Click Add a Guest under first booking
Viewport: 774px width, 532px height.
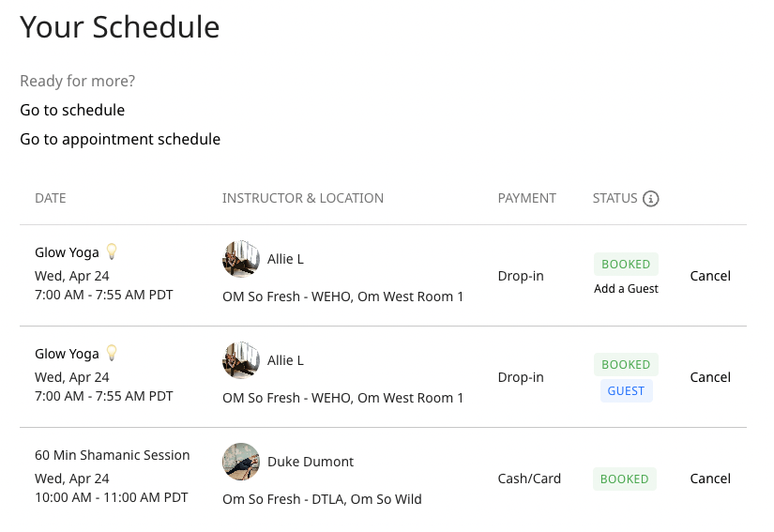pos(626,289)
